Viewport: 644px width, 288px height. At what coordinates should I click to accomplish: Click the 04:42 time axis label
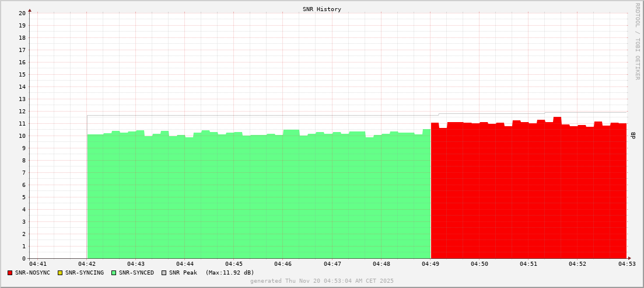[87, 264]
